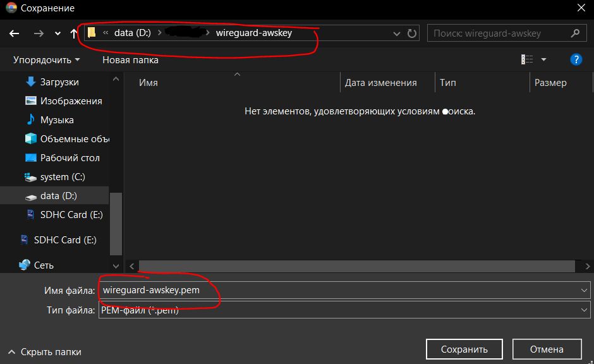Click inside the search field Поиск: wireguard-awskey

point(499,33)
